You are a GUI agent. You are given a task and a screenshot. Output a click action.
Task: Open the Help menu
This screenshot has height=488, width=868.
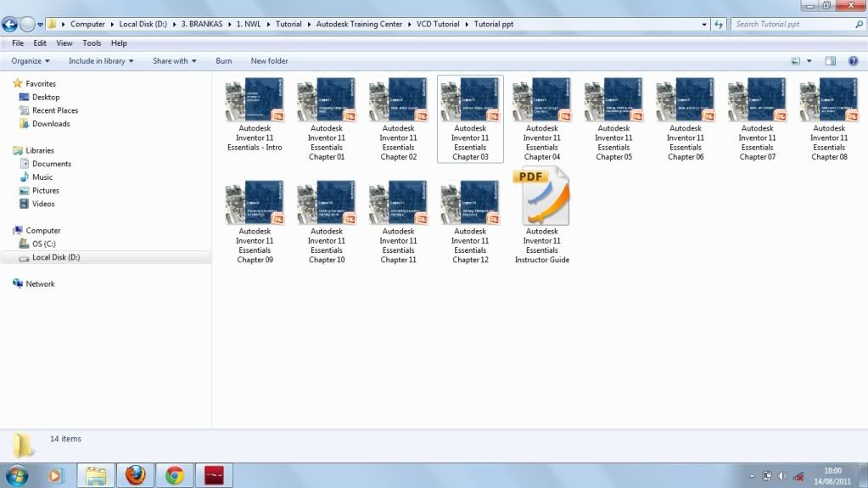[x=119, y=43]
